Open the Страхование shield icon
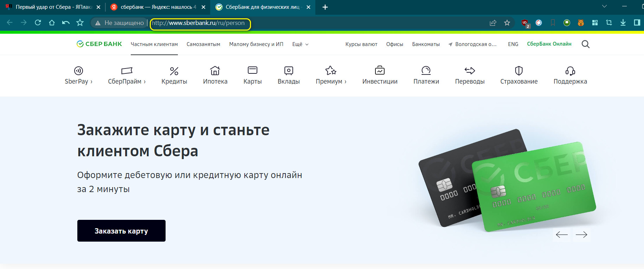Viewport: 644px width, 269px height. pyautogui.click(x=519, y=71)
